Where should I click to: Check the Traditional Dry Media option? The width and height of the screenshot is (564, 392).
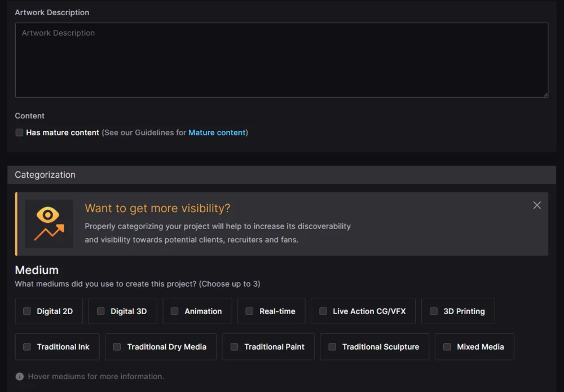click(x=117, y=347)
